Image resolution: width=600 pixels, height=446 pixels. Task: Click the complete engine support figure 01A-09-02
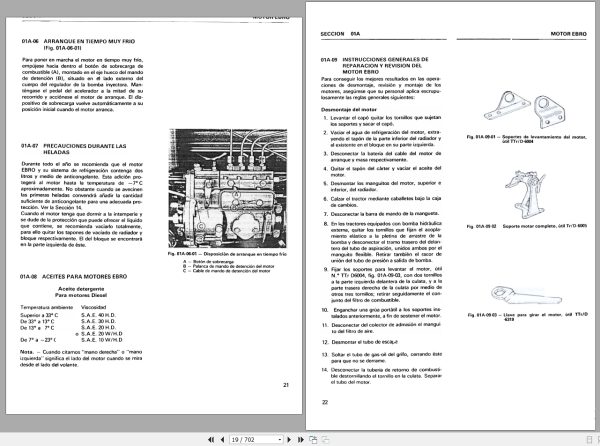tap(525, 195)
